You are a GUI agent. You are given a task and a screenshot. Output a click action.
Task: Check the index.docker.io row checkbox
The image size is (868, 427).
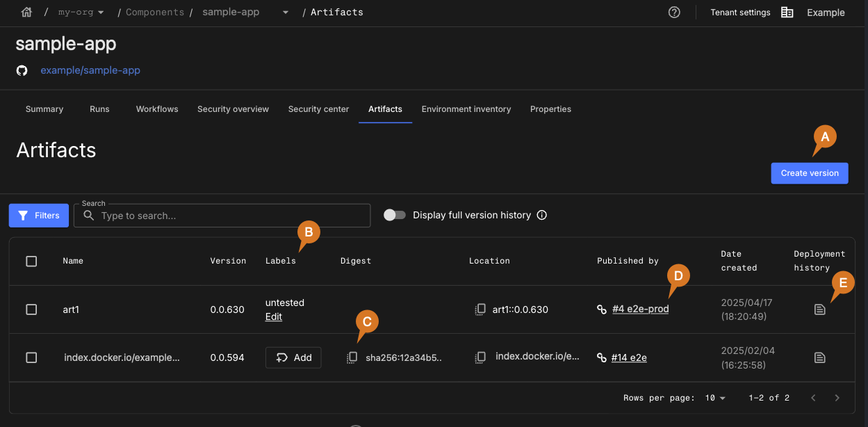(31, 357)
